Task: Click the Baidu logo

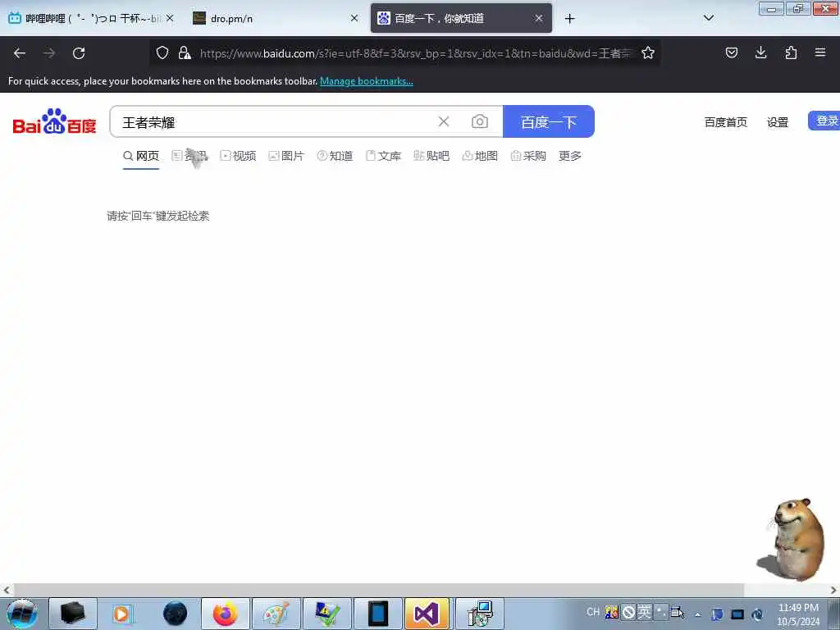Action: click(54, 121)
